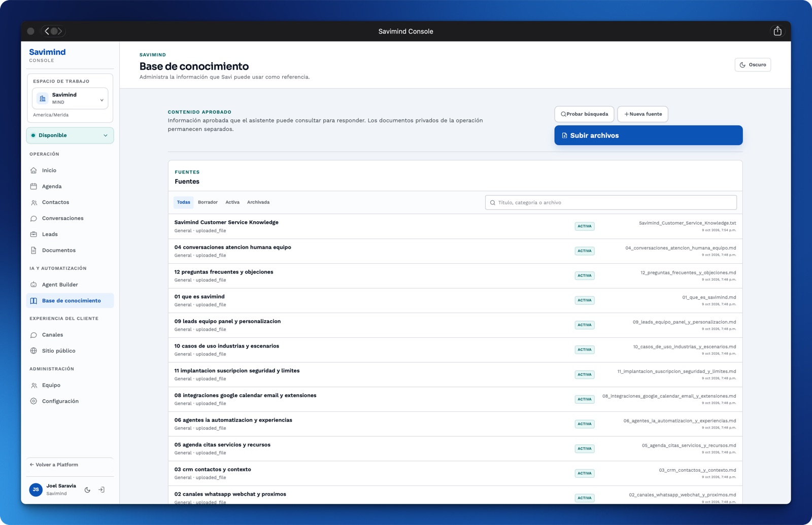Open the Leads briefcase icon
This screenshot has height=525, width=812.
tap(33, 234)
